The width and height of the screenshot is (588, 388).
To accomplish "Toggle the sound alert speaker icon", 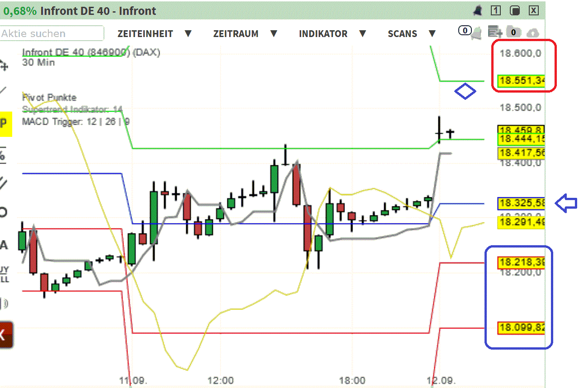I will pyautogui.click(x=5, y=304).
